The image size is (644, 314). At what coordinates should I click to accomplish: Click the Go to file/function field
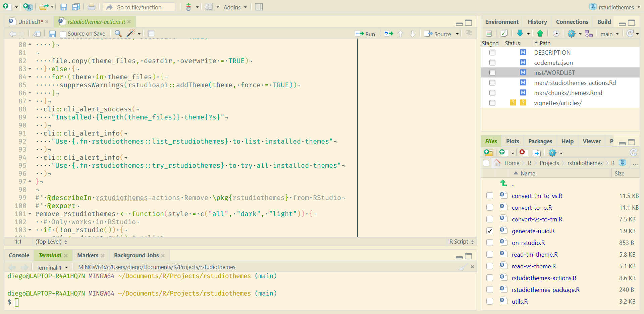(139, 7)
